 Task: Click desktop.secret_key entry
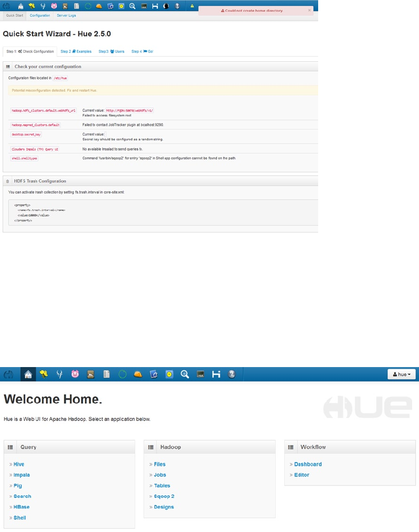[x=26, y=135]
